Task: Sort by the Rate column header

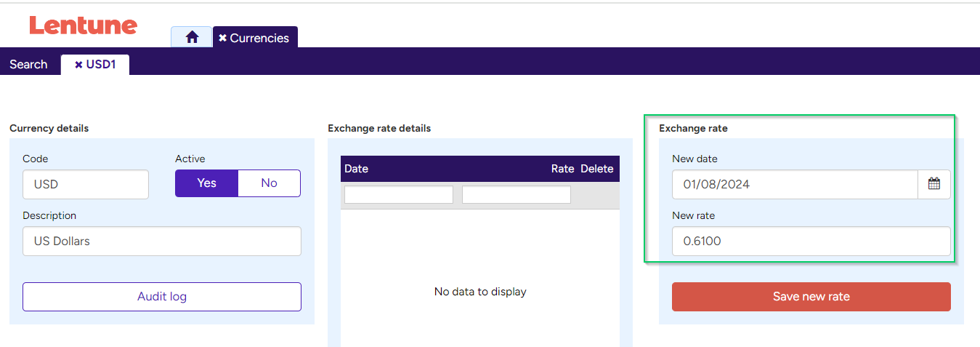Action: click(x=562, y=169)
